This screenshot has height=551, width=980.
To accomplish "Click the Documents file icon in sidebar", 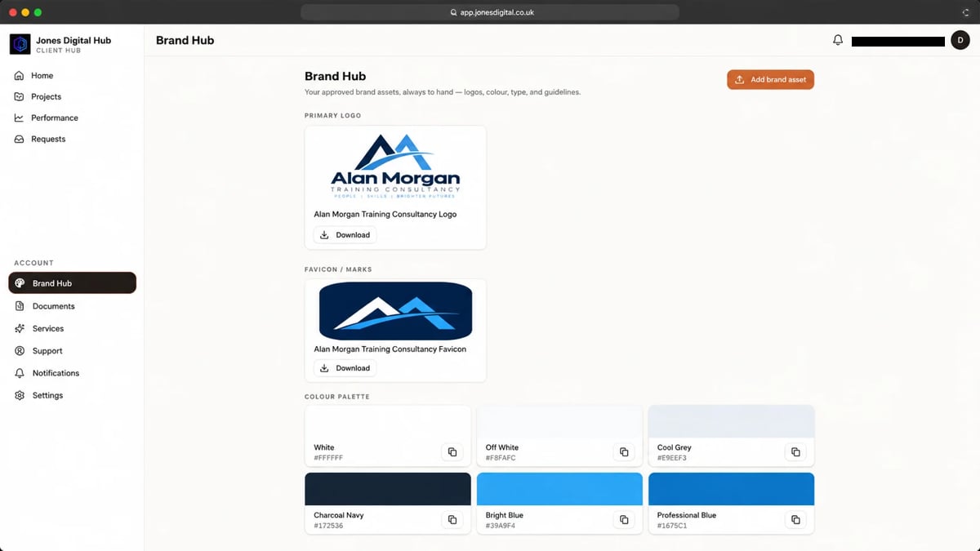I will [x=20, y=306].
